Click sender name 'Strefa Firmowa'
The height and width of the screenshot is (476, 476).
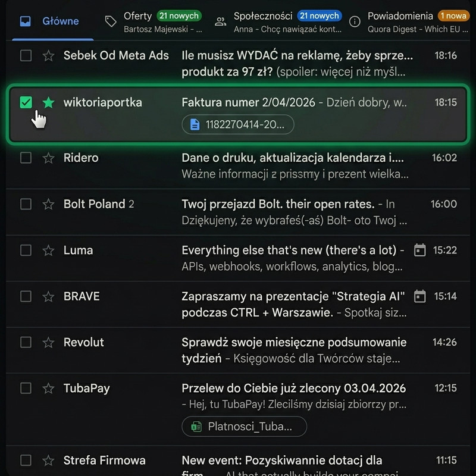(105, 461)
